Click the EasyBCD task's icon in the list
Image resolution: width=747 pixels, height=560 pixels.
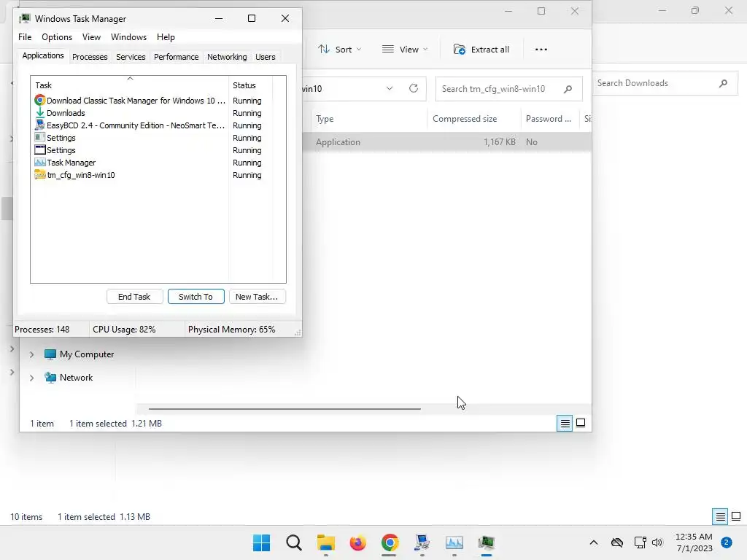coord(40,125)
